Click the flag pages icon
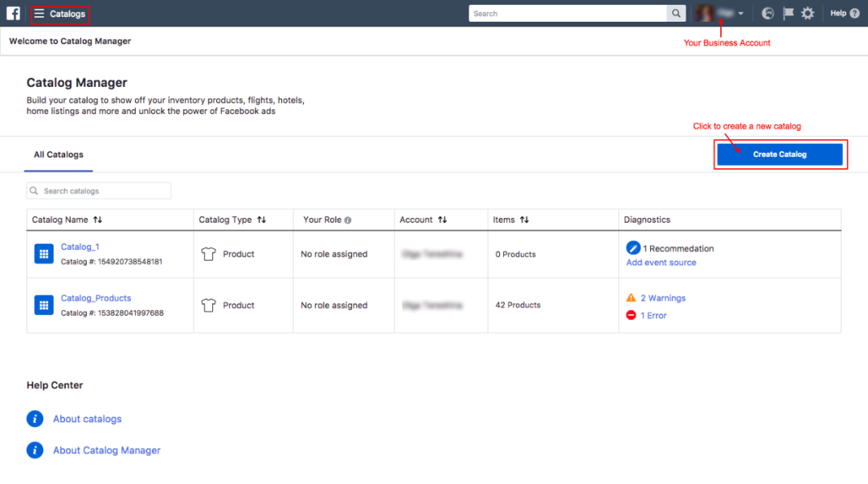868x484 pixels. point(788,14)
